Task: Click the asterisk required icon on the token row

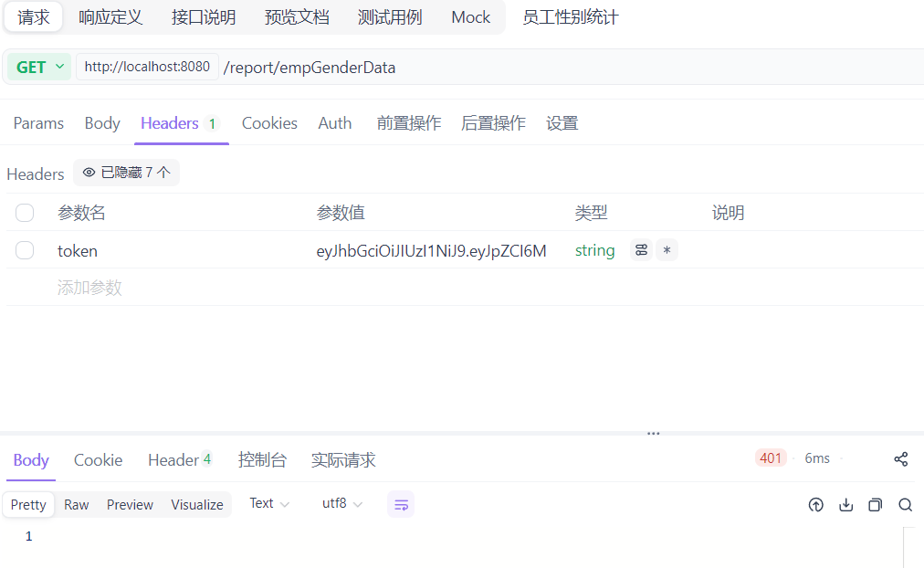Action: [x=667, y=250]
